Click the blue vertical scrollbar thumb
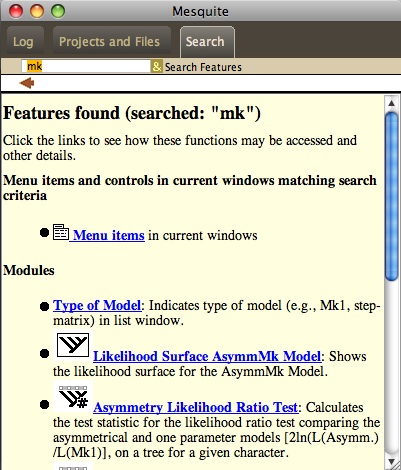401x470 pixels. (x=391, y=197)
